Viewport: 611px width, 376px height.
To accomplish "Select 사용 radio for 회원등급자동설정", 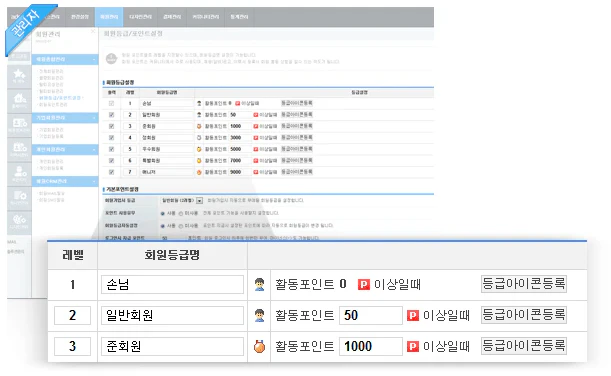I will 162,226.
